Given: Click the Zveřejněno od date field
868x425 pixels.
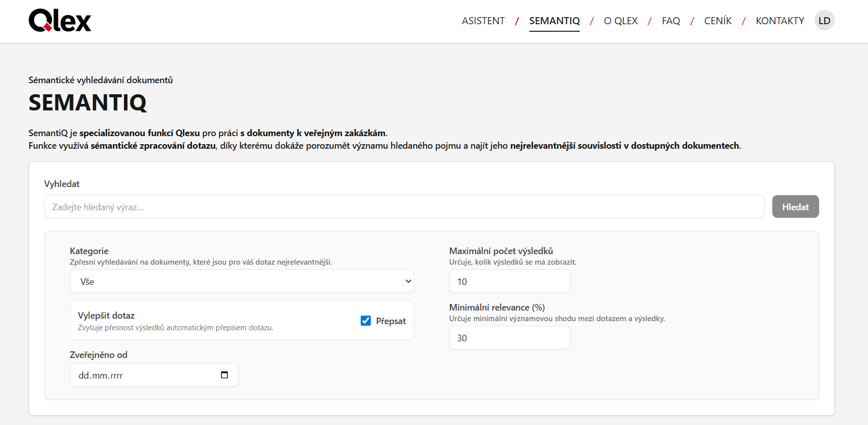Looking at the screenshot, I should coord(146,375).
